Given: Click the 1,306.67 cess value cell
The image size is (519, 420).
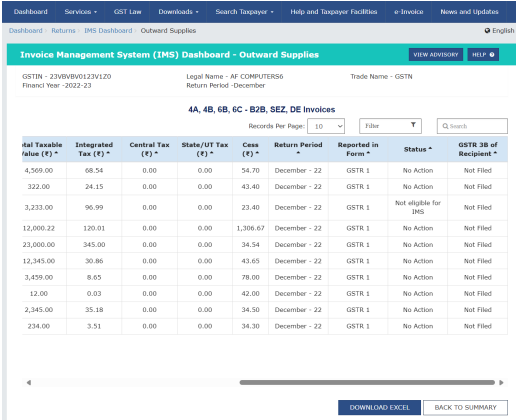Looking at the screenshot, I should click(x=250, y=228).
